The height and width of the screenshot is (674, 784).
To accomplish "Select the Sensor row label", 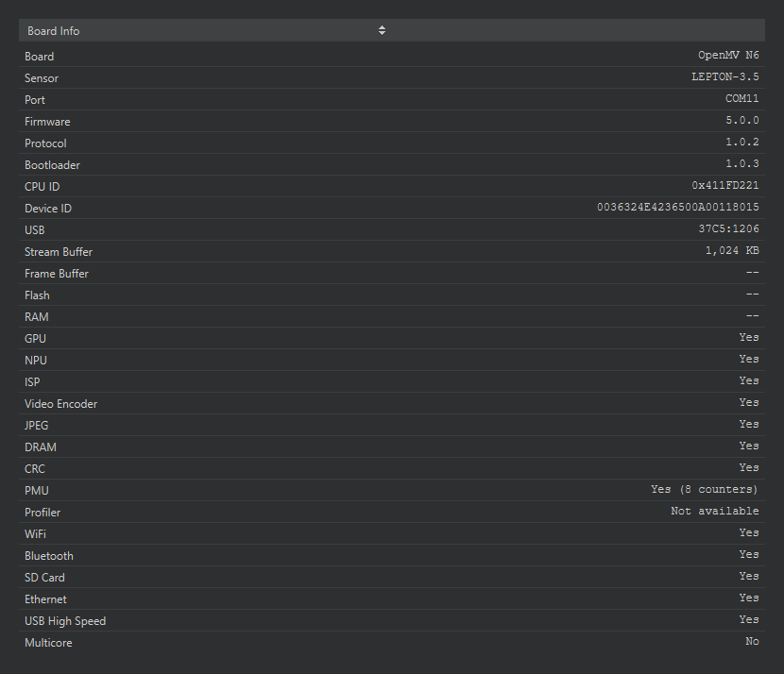I will click(42, 78).
